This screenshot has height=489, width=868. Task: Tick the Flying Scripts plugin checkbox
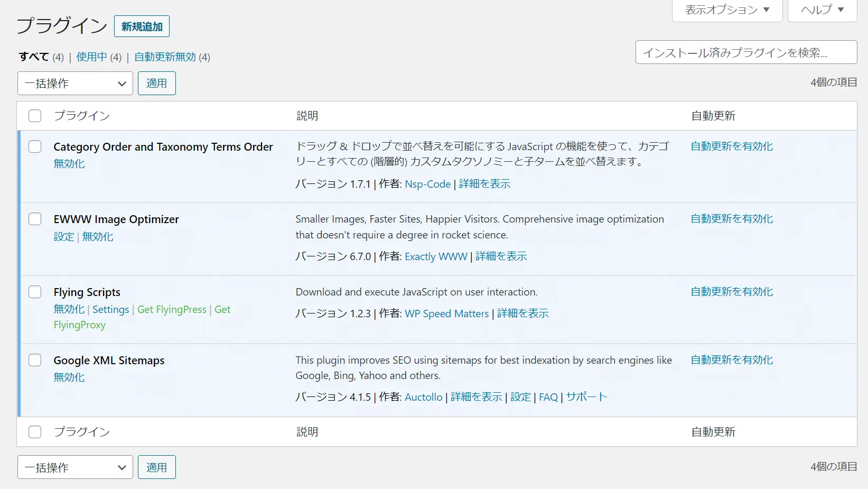(35, 292)
